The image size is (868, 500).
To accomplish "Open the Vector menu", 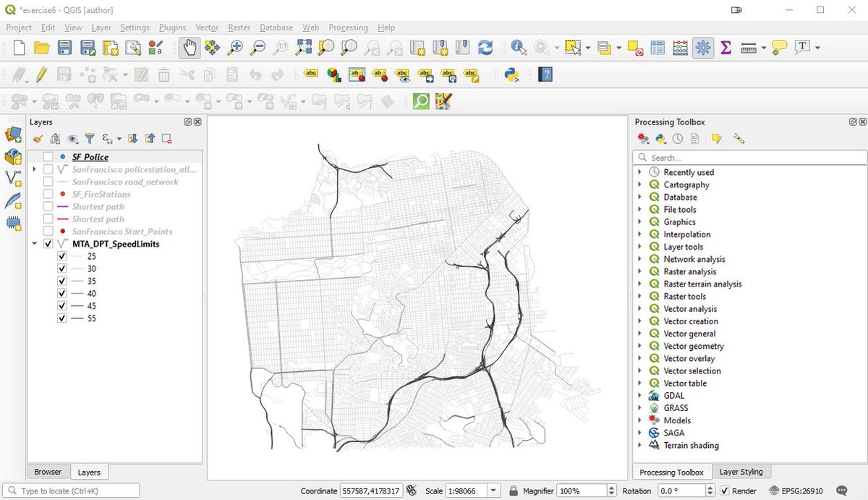I will tap(207, 27).
